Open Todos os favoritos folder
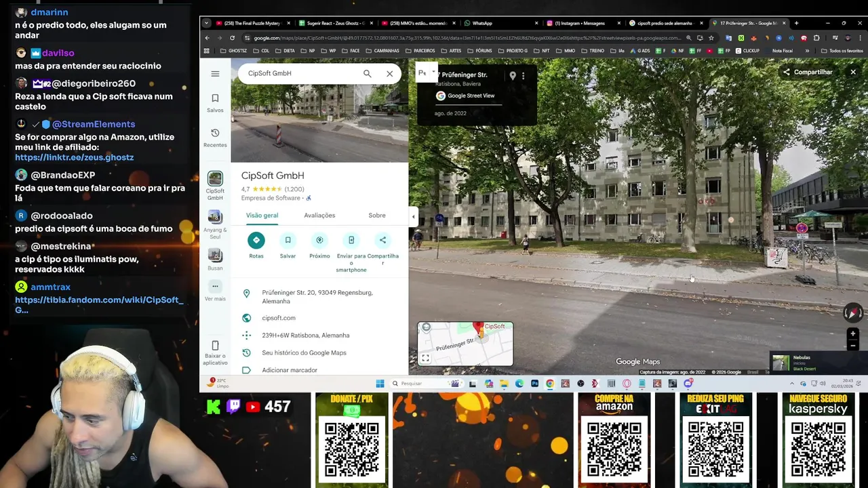The height and width of the screenshot is (488, 868). (x=842, y=51)
